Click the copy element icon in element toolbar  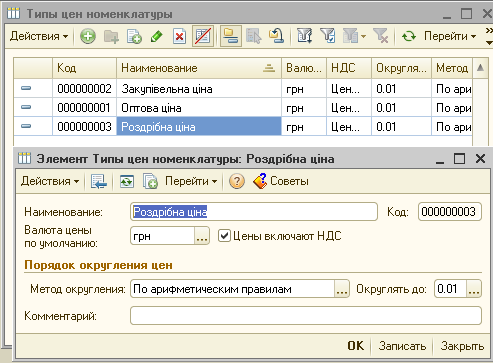(150, 181)
